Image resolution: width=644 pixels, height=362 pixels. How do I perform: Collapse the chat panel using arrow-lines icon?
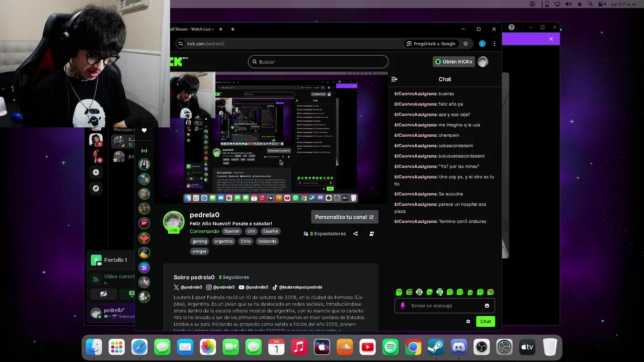[x=394, y=79]
